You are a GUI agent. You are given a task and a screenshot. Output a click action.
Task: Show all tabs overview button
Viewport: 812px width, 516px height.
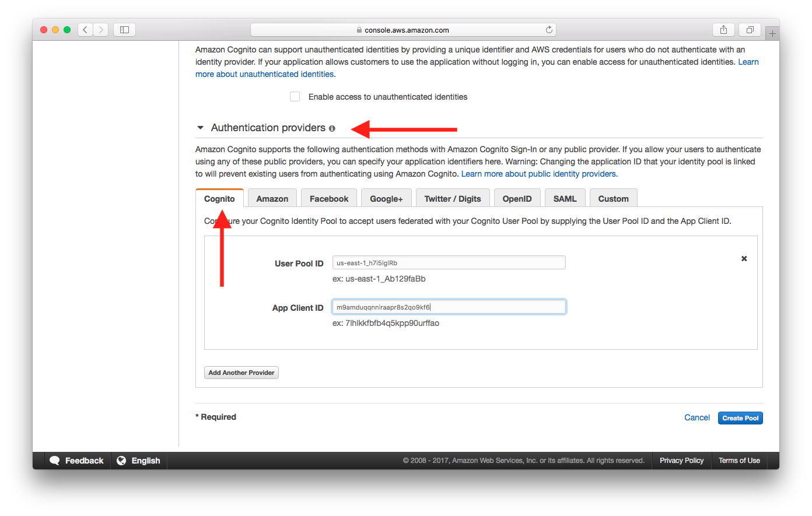(x=750, y=30)
